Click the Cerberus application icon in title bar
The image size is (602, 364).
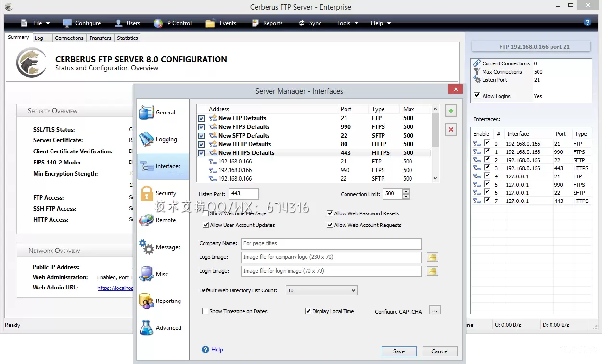[8, 7]
